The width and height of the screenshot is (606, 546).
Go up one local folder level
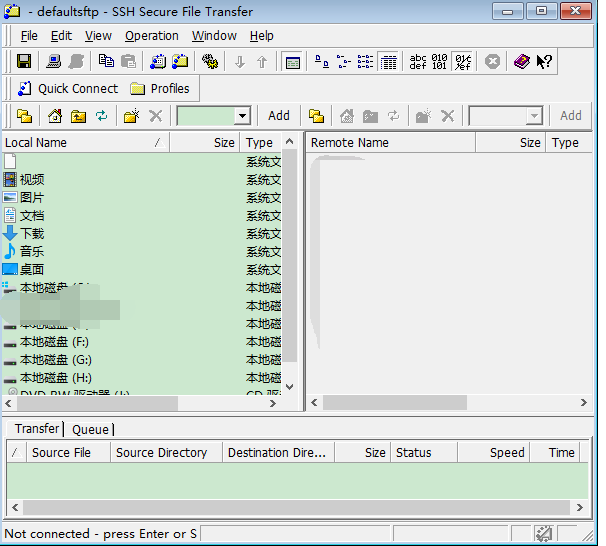78,116
